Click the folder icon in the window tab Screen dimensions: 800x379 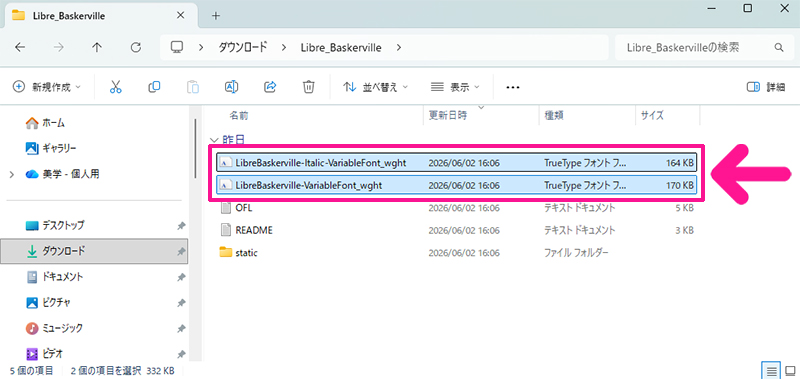[x=18, y=16]
